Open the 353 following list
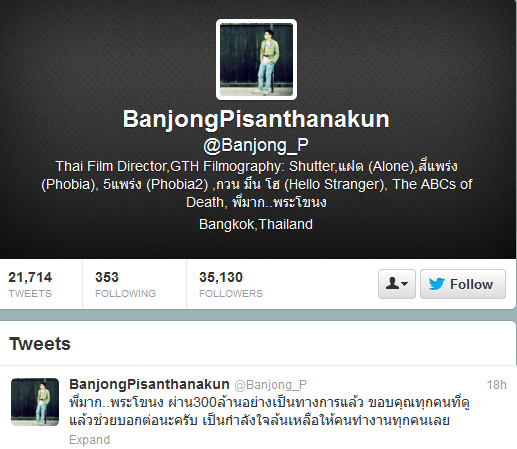Screen dimensions: 517x449 (125, 284)
